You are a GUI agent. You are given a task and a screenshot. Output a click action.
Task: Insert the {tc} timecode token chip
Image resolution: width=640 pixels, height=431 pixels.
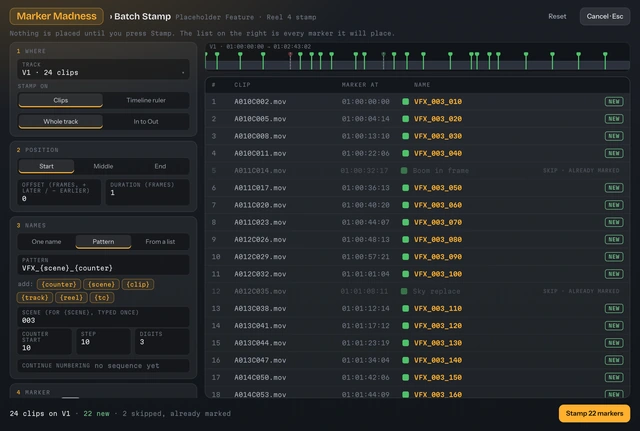102,298
